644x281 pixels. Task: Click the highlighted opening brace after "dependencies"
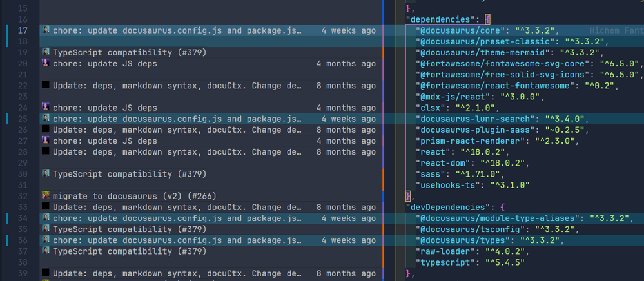tap(488, 19)
